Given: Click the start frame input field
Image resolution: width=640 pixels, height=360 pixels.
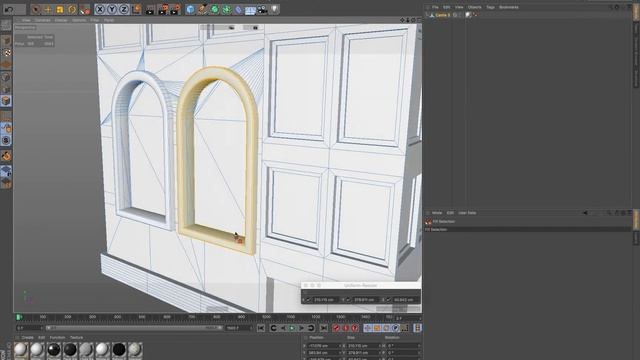Looking at the screenshot, I should click(29, 328).
